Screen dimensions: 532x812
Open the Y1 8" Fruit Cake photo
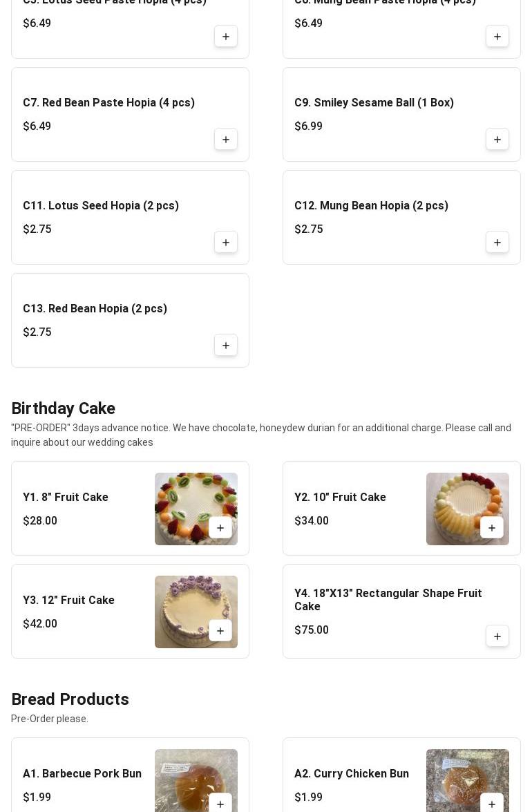tap(196, 509)
